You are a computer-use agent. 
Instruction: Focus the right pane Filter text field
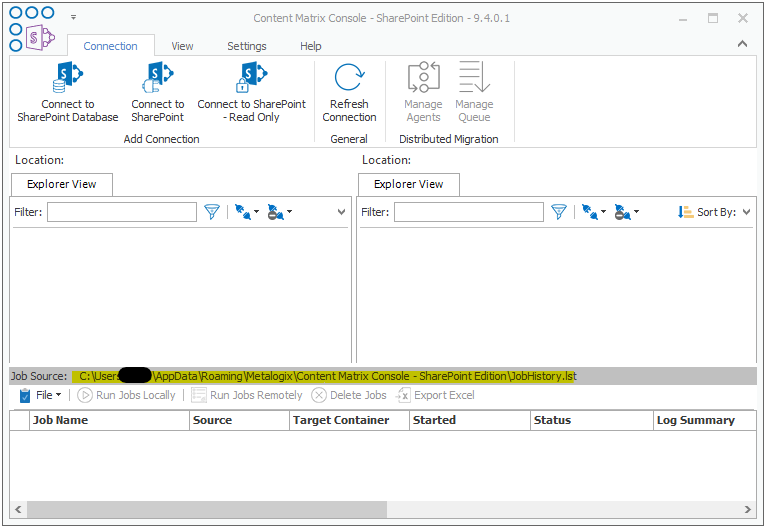469,212
